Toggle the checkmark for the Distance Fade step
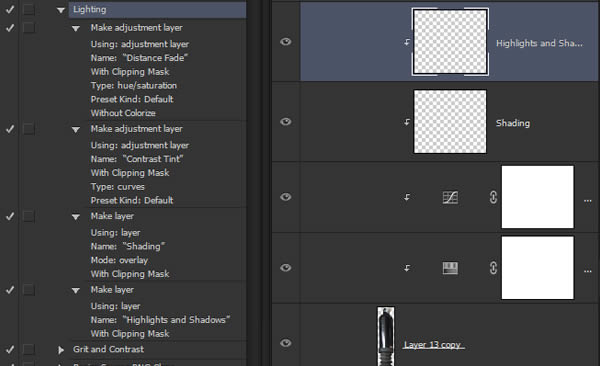This screenshot has width=600, height=366. [x=10, y=28]
